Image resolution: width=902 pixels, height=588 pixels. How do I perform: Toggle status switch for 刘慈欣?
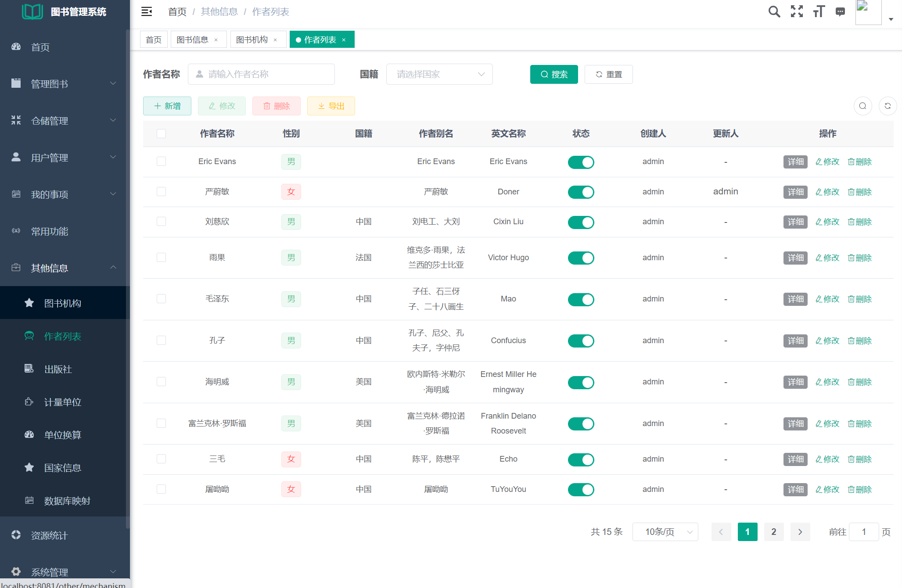pos(581,222)
